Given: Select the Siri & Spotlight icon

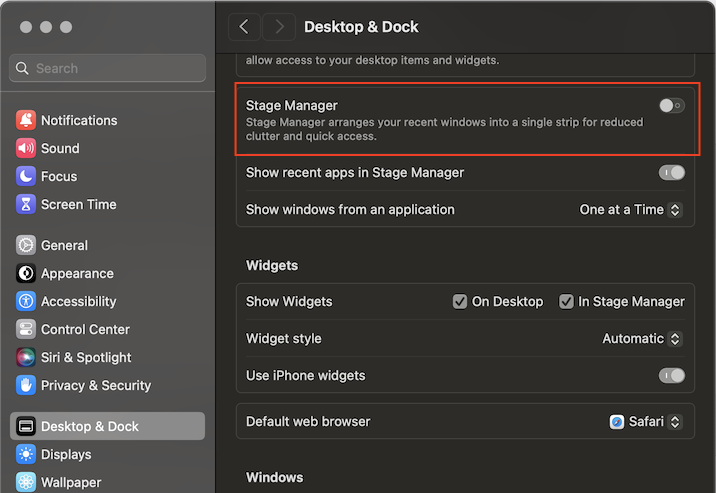Looking at the screenshot, I should click(x=26, y=357).
